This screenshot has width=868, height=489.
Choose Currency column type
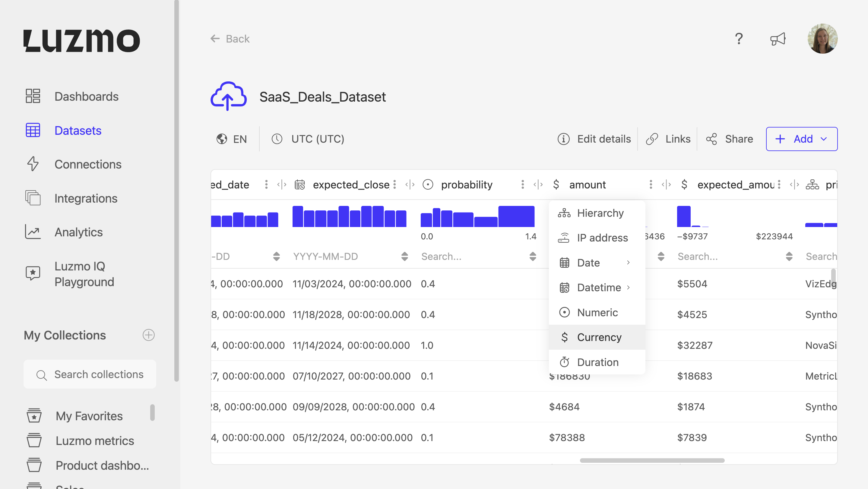[x=597, y=337]
